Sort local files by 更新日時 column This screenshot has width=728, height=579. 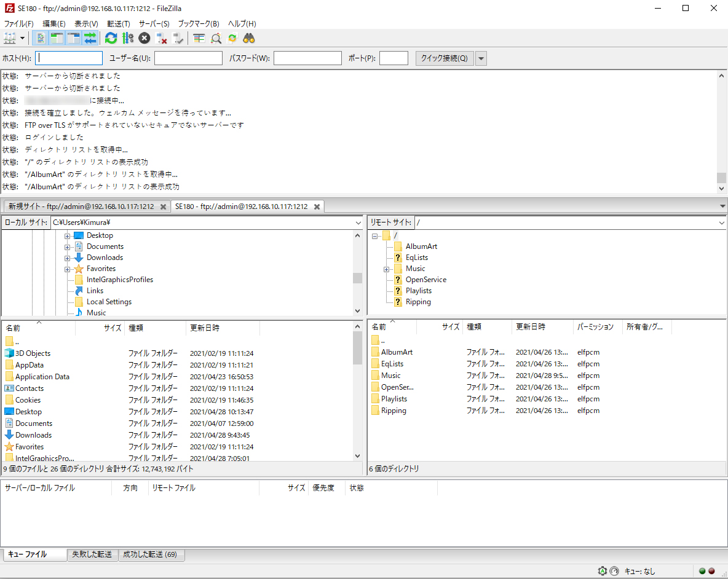(x=223, y=328)
